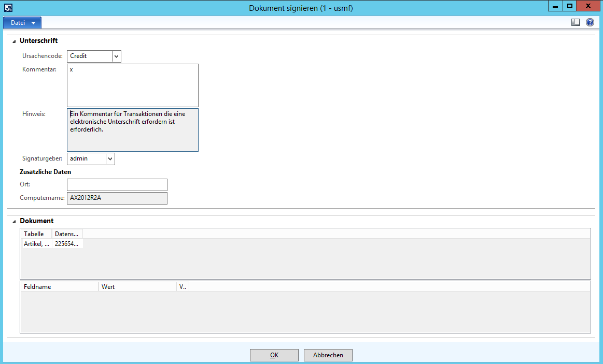Click the view layout icon beside help

coord(575,22)
